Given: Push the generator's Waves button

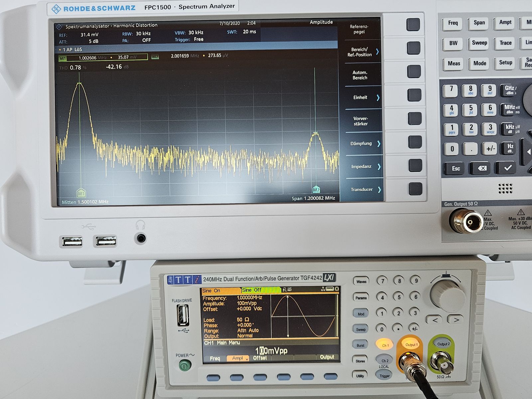Looking at the screenshot, I should click(x=361, y=281).
